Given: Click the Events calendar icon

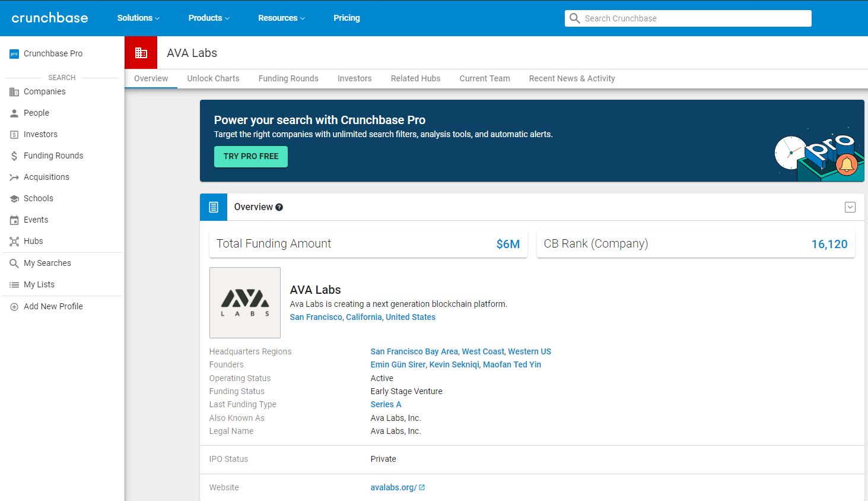Looking at the screenshot, I should (14, 220).
